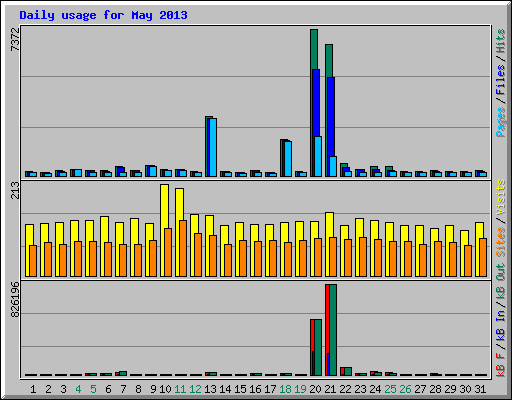Image resolution: width=512 pixels, height=400 pixels.
Task: Click the green kB Out bar for day 21
Action: coord(333,330)
